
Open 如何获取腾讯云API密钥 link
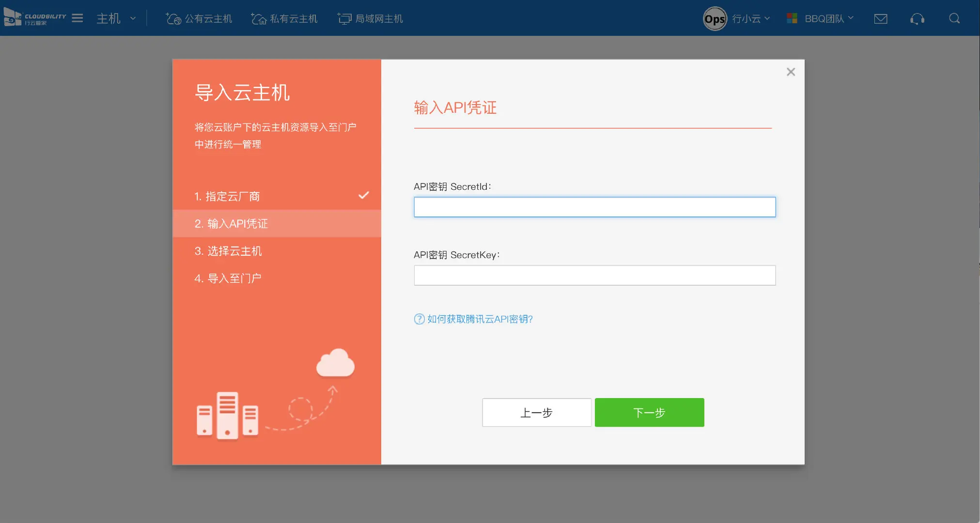pos(480,319)
